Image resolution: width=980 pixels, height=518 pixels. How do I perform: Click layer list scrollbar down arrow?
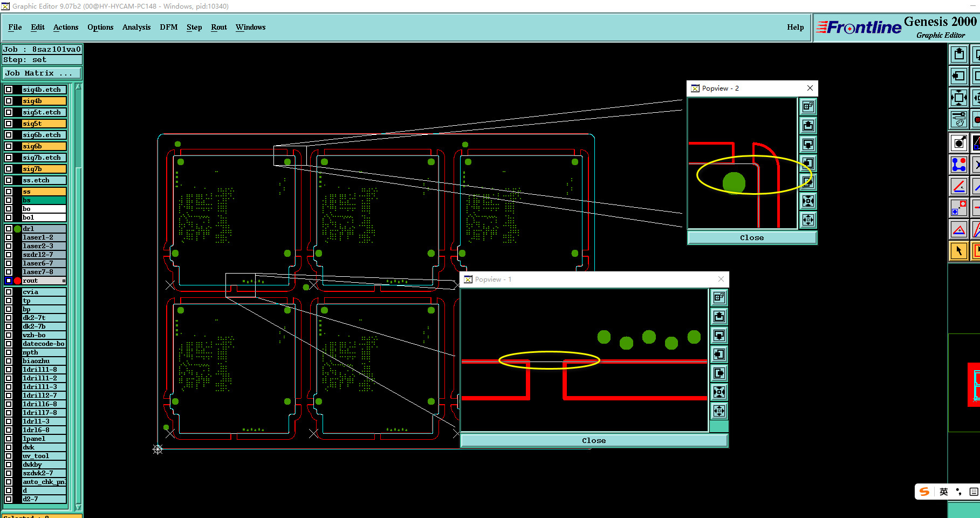[79, 507]
